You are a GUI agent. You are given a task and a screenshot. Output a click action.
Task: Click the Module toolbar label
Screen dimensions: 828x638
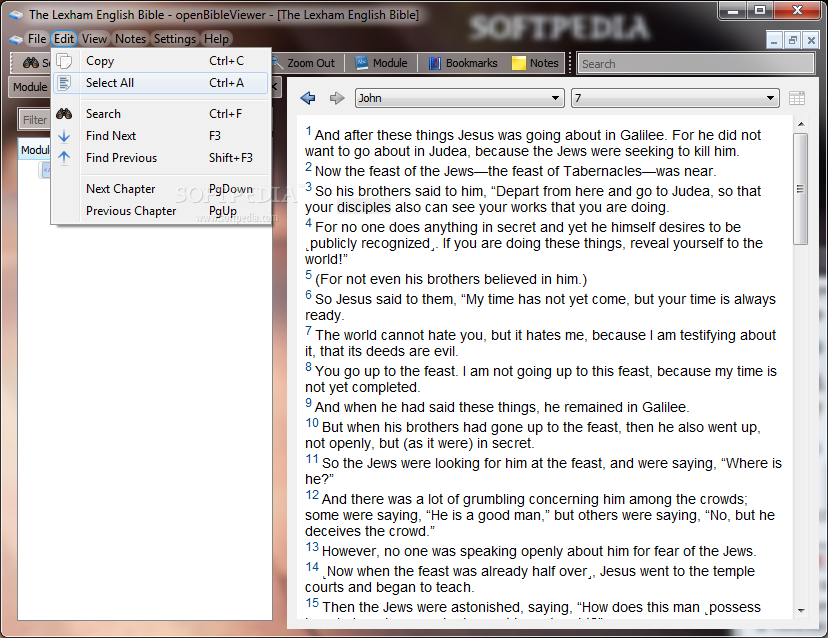[390, 63]
